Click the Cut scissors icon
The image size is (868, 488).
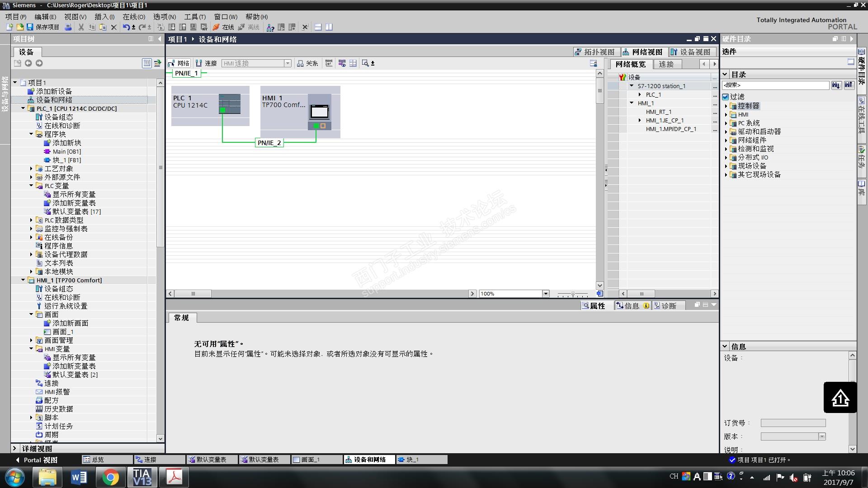click(81, 27)
